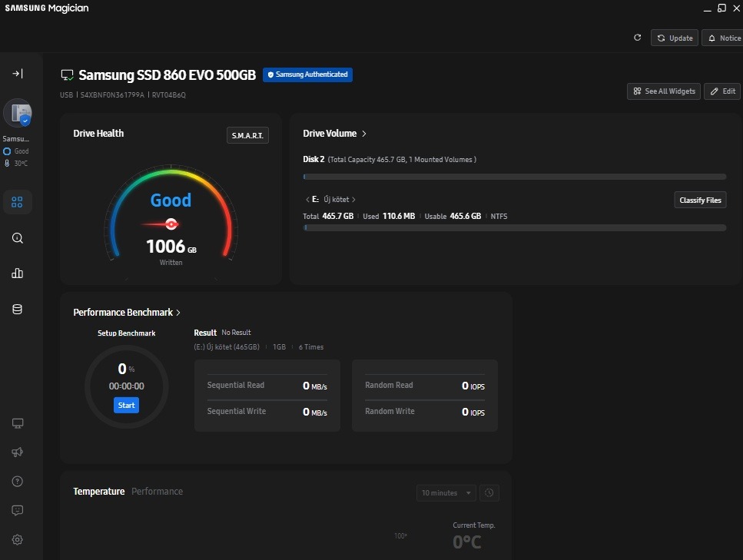The height and width of the screenshot is (560, 743).
Task: Switch to the Temperature tab
Action: 98,492
